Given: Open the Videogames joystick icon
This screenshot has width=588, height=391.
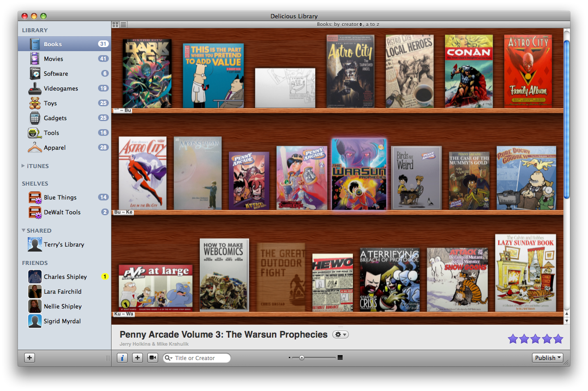Looking at the screenshot, I should (35, 88).
